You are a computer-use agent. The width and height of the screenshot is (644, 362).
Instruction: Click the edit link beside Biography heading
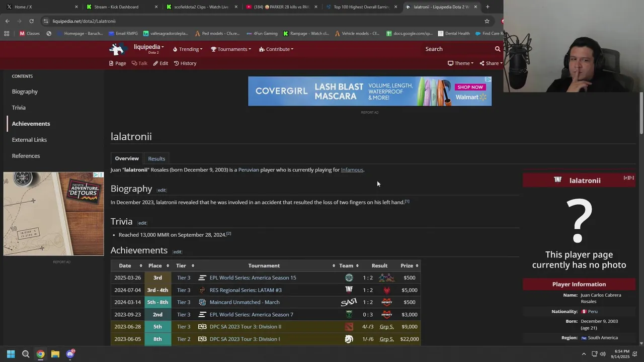(162, 190)
